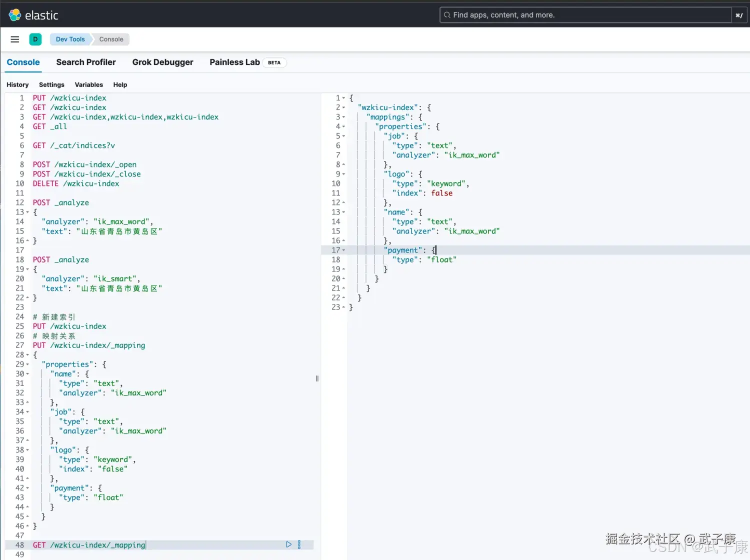Click the Dev Tools breadcrumb
Image resolution: width=750 pixels, height=560 pixels.
pos(70,39)
